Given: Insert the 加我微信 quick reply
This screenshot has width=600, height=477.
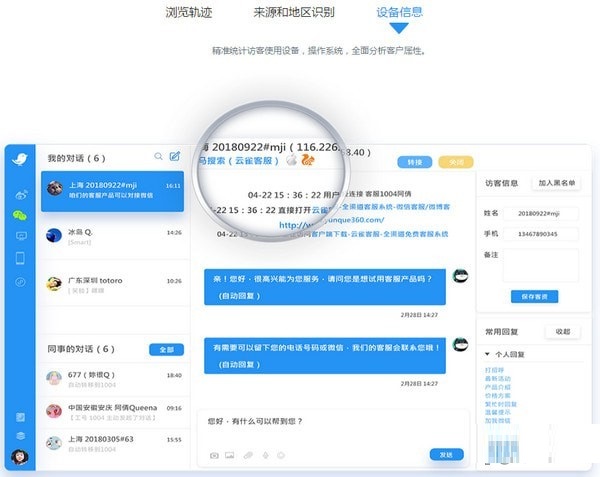Looking at the screenshot, I should pos(498,420).
